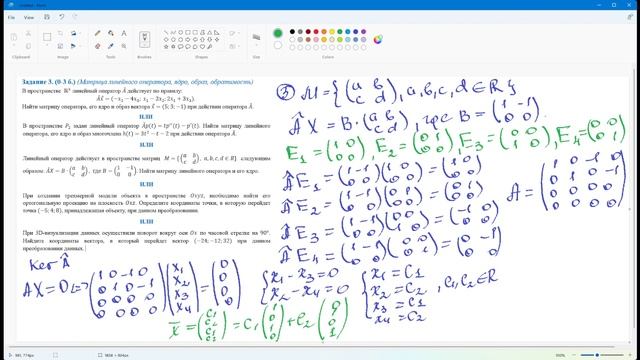
Task: Choose the turquoise blue color swatch
Action: [348, 31]
